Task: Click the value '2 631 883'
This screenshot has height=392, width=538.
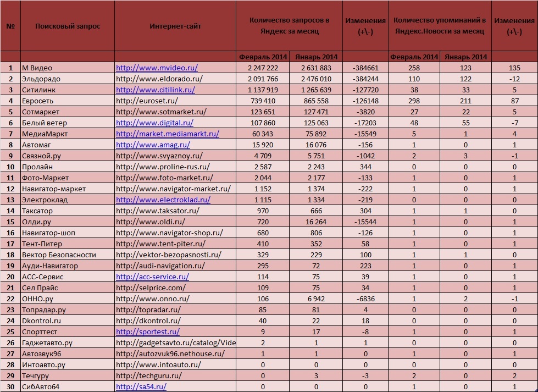Action: click(316, 68)
